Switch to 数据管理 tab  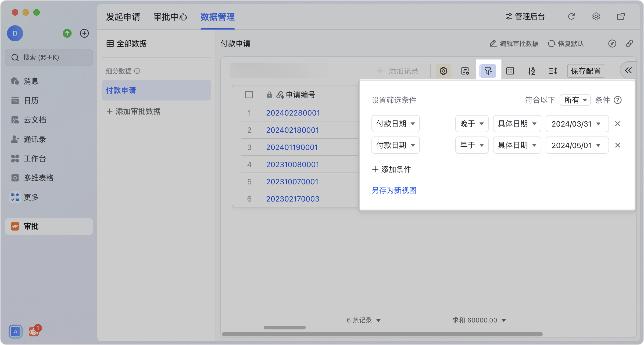click(218, 17)
